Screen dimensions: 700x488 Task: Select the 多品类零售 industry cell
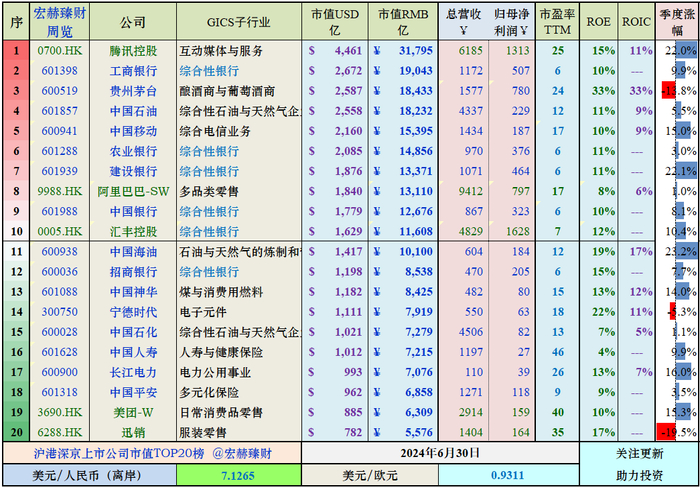click(239, 192)
